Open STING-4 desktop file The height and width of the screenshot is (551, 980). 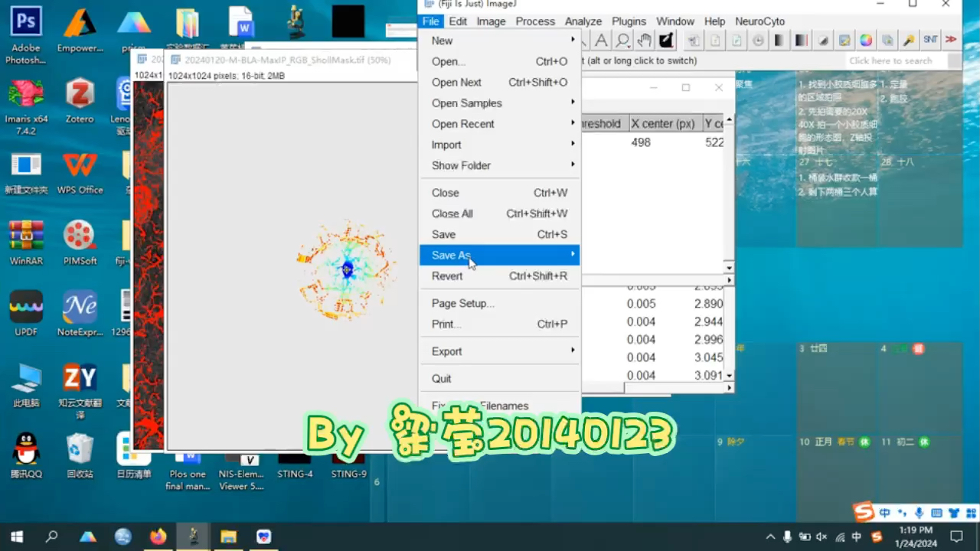tap(295, 465)
